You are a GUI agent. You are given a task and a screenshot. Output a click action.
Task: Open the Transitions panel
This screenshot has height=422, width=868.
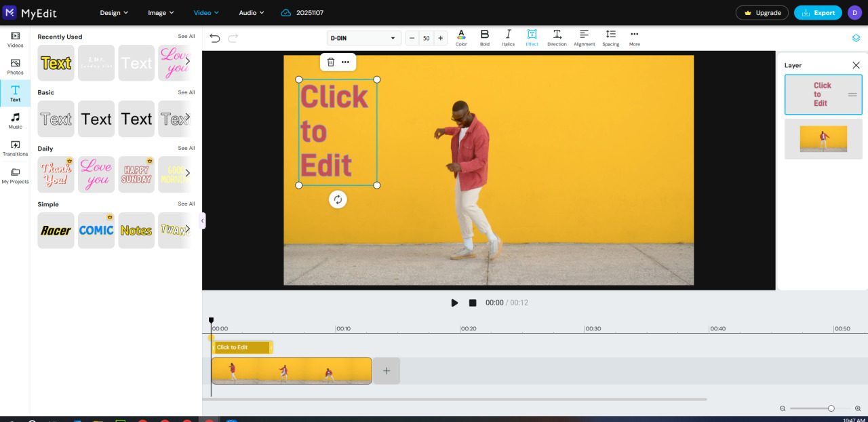pos(15,149)
